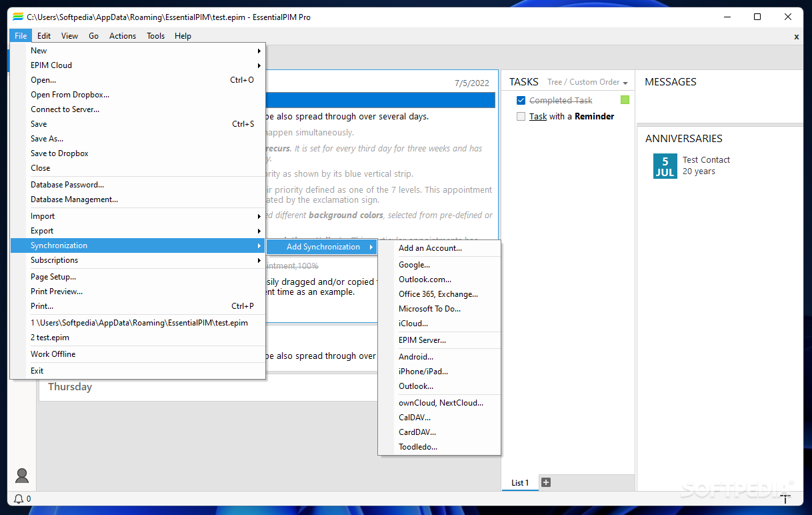
Task: Click Exit in File menu
Action: tap(138, 371)
